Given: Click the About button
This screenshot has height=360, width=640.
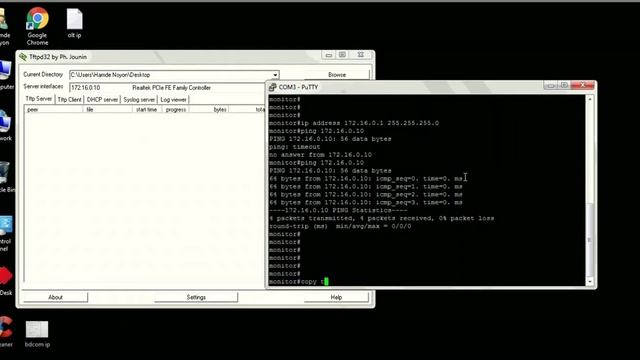Looking at the screenshot, I should pos(55,297).
